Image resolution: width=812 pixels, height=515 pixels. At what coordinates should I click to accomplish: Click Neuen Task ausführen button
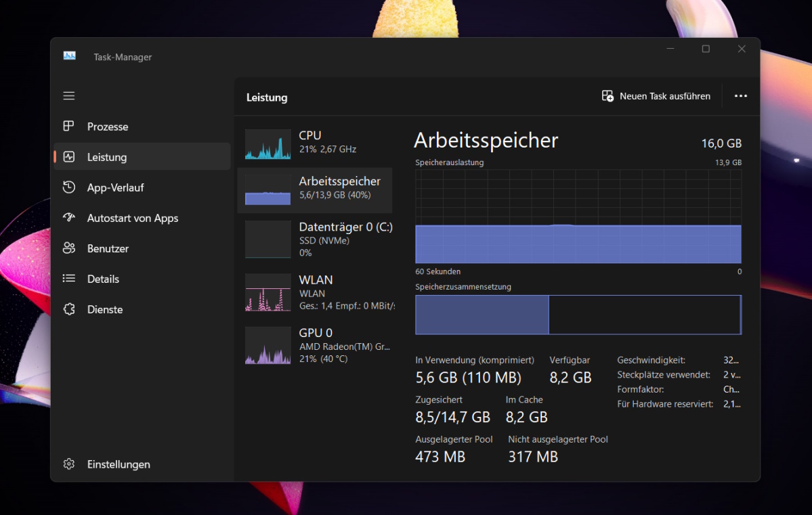(x=656, y=96)
